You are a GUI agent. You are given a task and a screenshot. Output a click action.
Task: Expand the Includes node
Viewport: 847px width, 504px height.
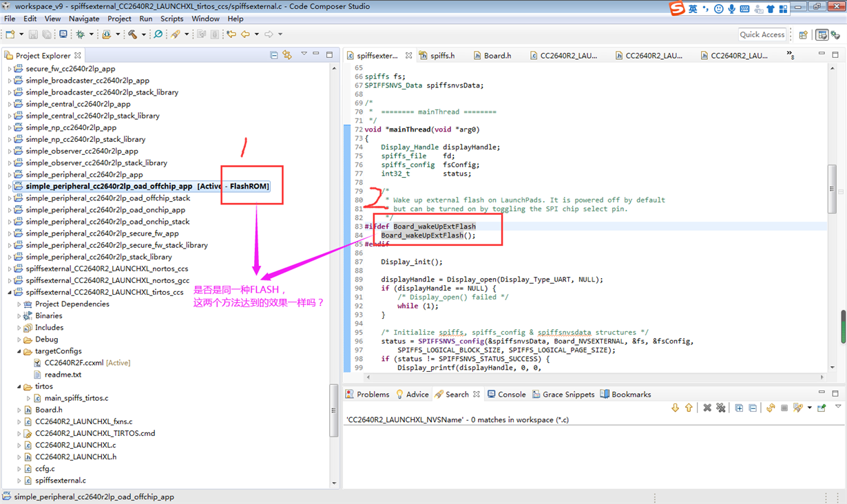(x=19, y=328)
